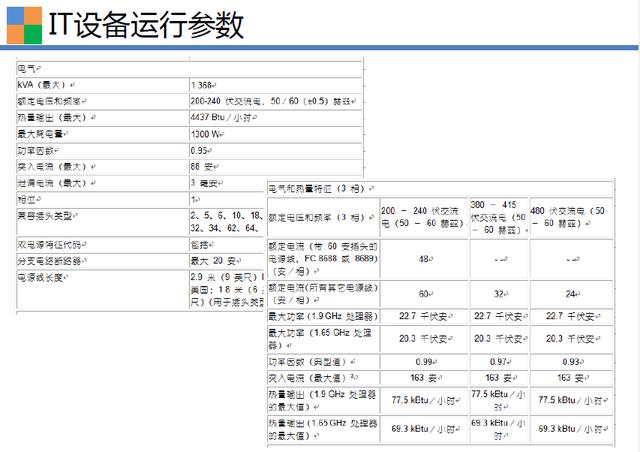Image resolution: width=640 pixels, height=452 pixels.
Task: Click the colored squares logo beside the title
Action: [x=23, y=25]
